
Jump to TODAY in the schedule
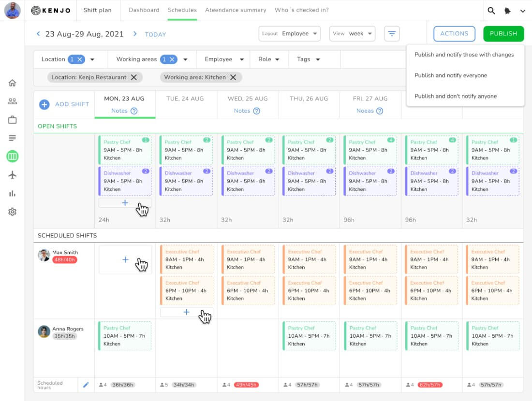pos(155,35)
